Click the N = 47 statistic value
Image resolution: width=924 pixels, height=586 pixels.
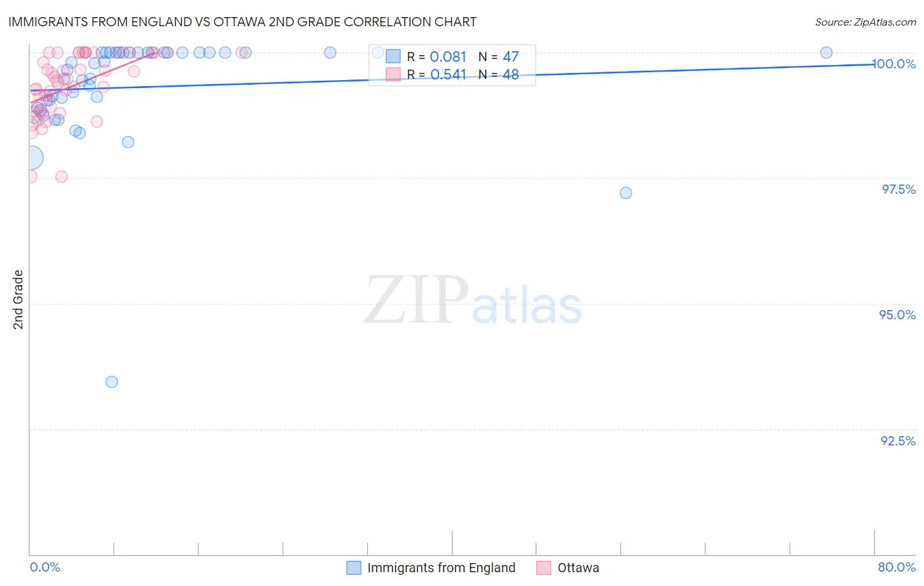click(499, 56)
